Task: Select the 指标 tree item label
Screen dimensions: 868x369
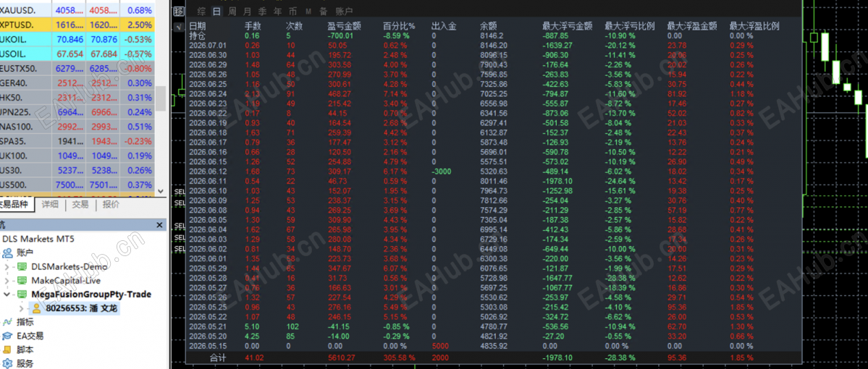Action: 25,322
